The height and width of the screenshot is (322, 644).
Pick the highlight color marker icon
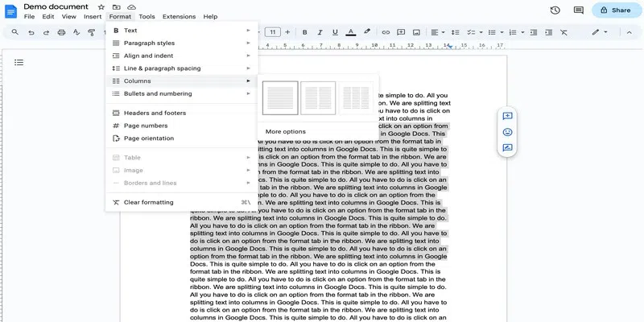[x=367, y=31]
